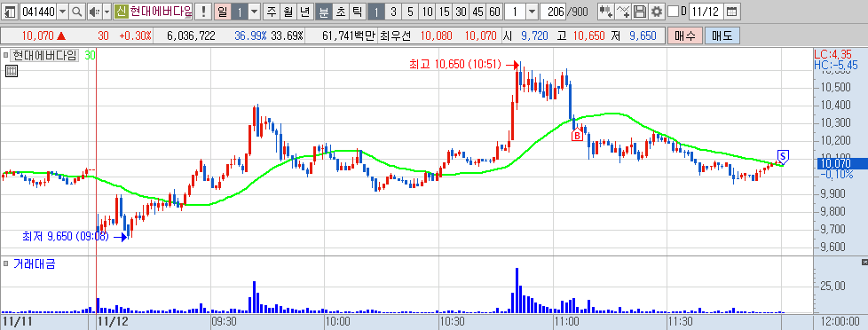Screen dimensions: 868x330
Task: Click the 매도 sell button
Action: (722, 36)
